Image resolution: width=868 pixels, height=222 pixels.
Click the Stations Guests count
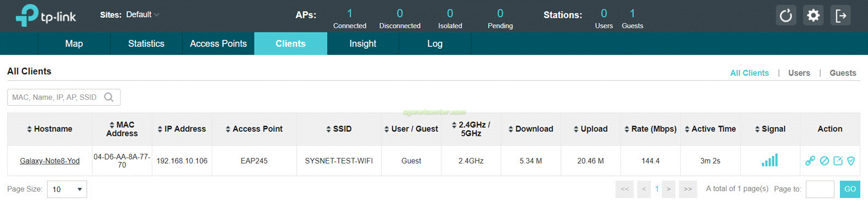(x=632, y=13)
